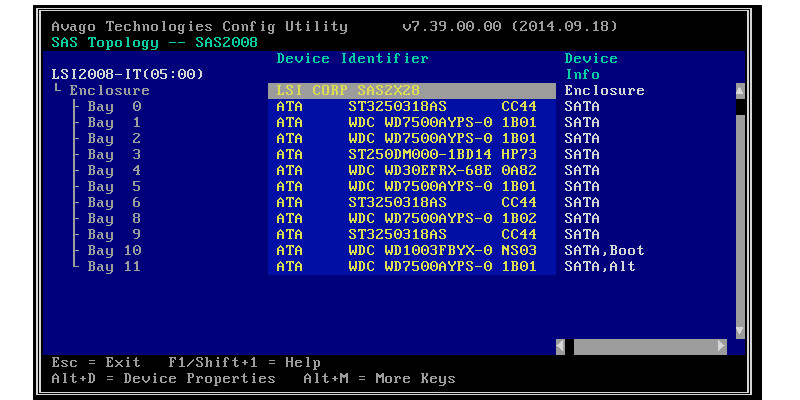The height and width of the screenshot is (400, 800).
Task: Click SATA info in Bay 4 row
Action: (x=582, y=170)
